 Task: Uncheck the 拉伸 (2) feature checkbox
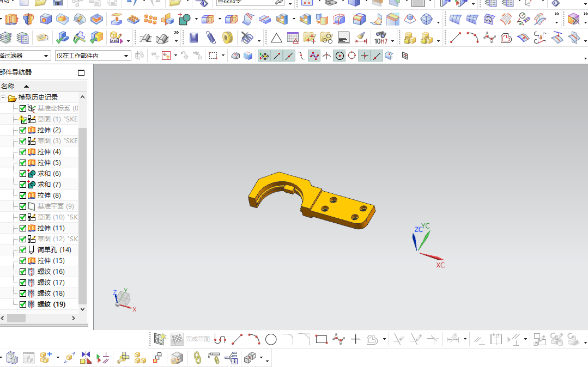(x=23, y=130)
